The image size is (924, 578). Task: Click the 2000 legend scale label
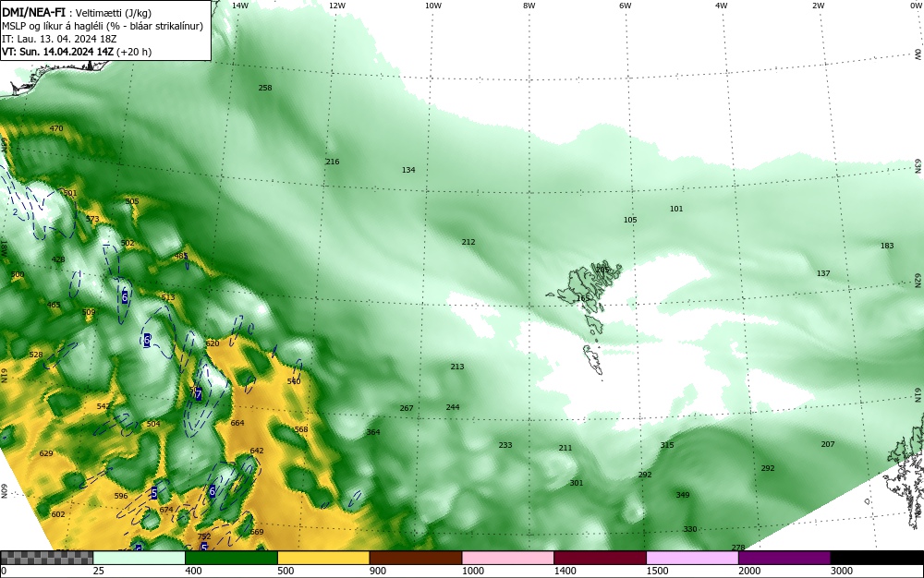coord(749,571)
